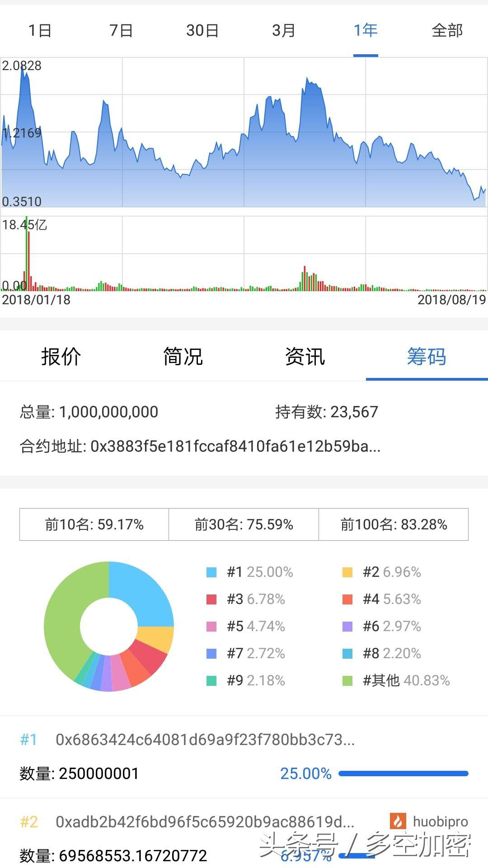The image size is (488, 868).
Task: Click the #1 25.00% legend label
Action: (x=260, y=572)
